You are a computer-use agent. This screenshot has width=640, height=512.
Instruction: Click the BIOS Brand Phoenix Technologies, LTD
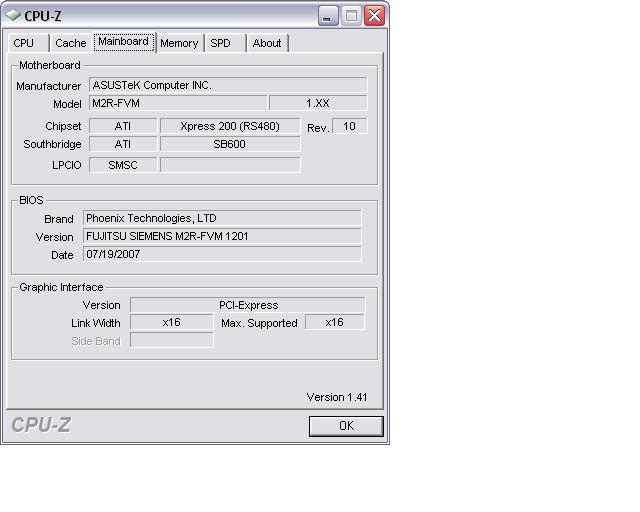tap(222, 218)
